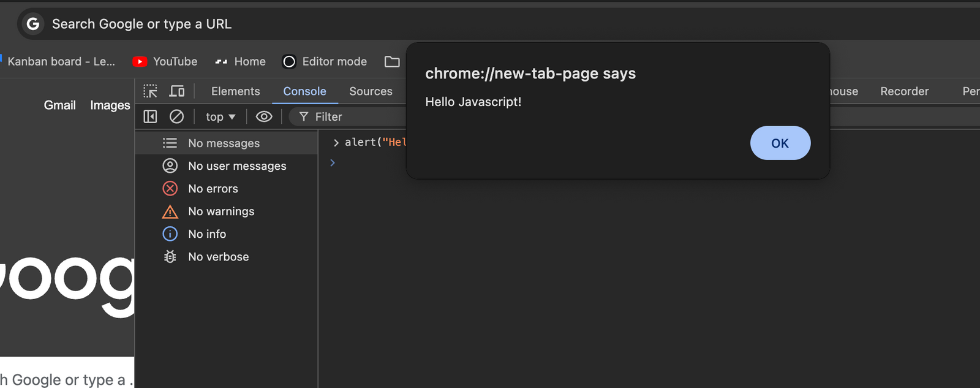Switch to the Sources tab
This screenshot has height=388, width=980.
click(371, 91)
